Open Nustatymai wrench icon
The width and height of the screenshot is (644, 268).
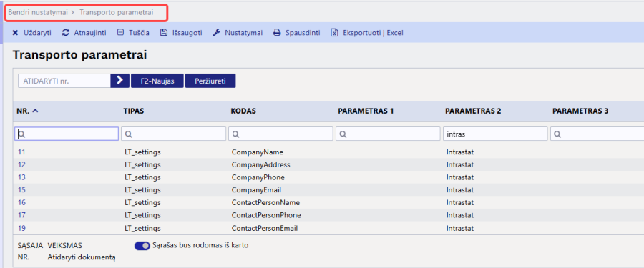click(216, 33)
